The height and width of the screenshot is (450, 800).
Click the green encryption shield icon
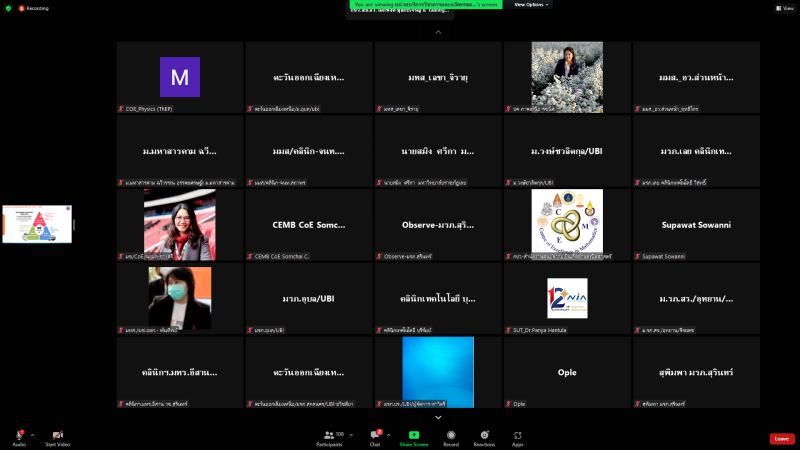click(8, 7)
